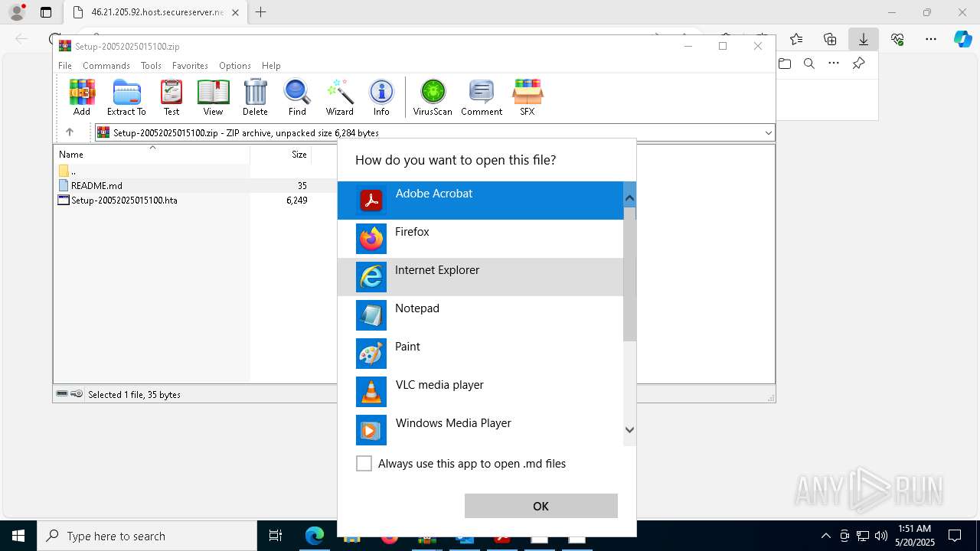Enable Always use this app checkbox
980x551 pixels.
[x=364, y=463]
